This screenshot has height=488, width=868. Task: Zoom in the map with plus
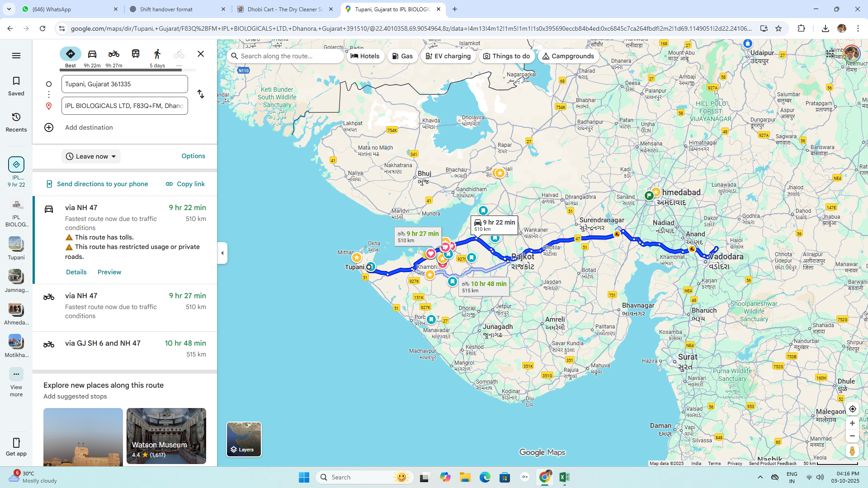852,423
